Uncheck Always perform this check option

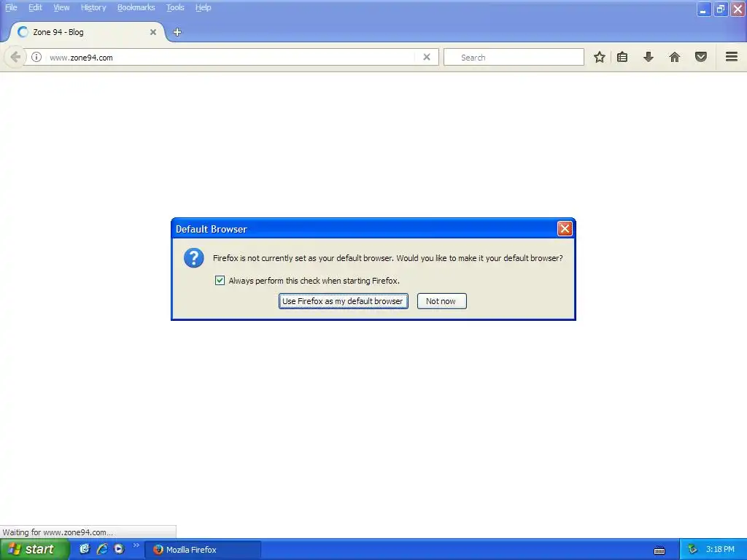click(220, 281)
